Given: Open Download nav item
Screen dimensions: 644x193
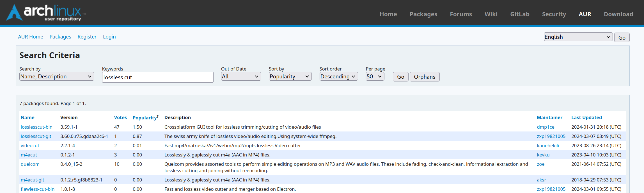Looking at the screenshot, I should [x=618, y=14].
